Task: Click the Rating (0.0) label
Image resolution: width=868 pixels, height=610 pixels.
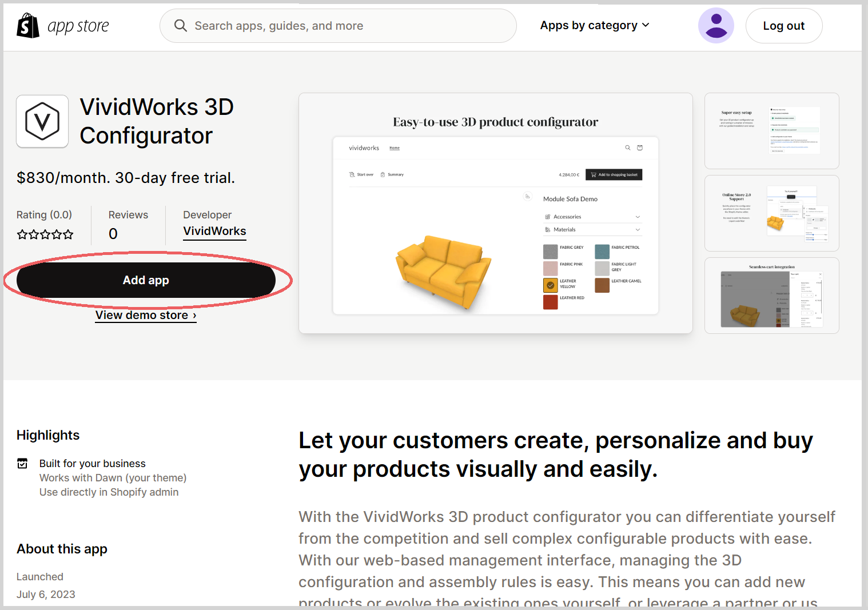Action: tap(44, 215)
